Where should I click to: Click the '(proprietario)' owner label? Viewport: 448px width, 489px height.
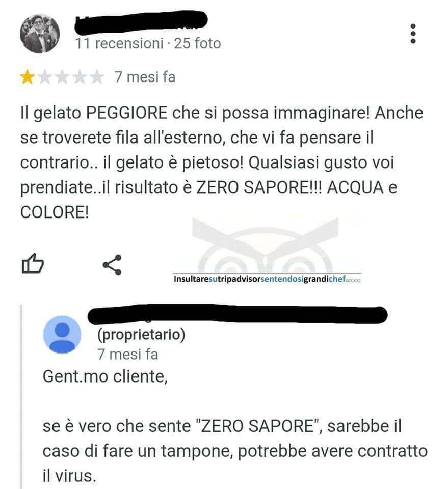[141, 335]
